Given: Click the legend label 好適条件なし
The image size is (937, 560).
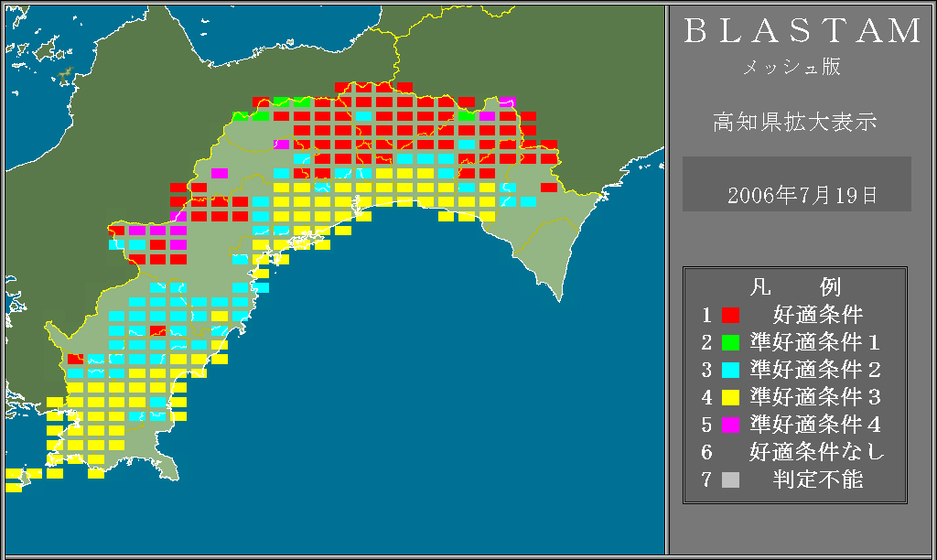Looking at the screenshot, I should (817, 452).
